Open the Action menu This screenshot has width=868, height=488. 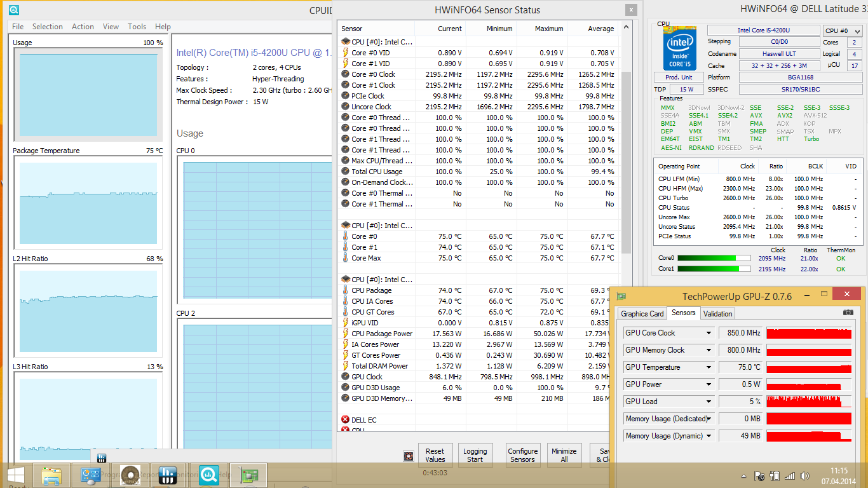point(83,27)
